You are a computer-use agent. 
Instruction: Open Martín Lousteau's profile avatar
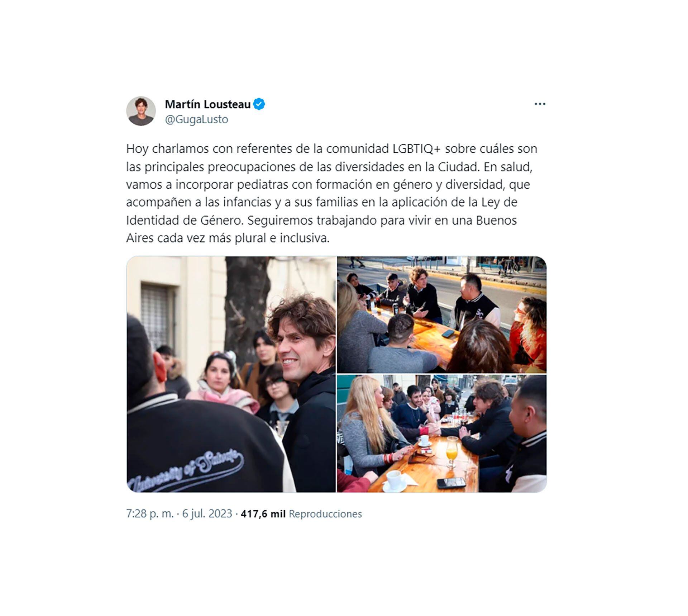tap(141, 111)
